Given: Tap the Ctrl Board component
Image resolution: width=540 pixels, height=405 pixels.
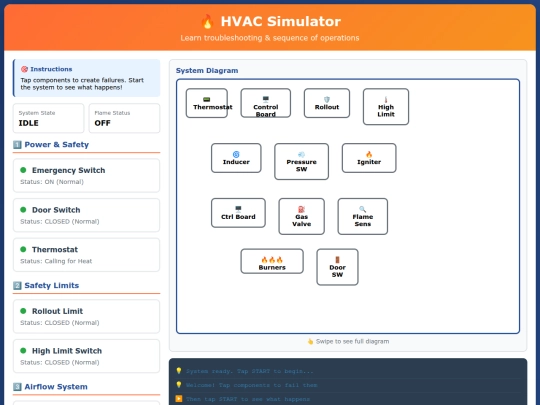Looking at the screenshot, I should click(238, 213).
